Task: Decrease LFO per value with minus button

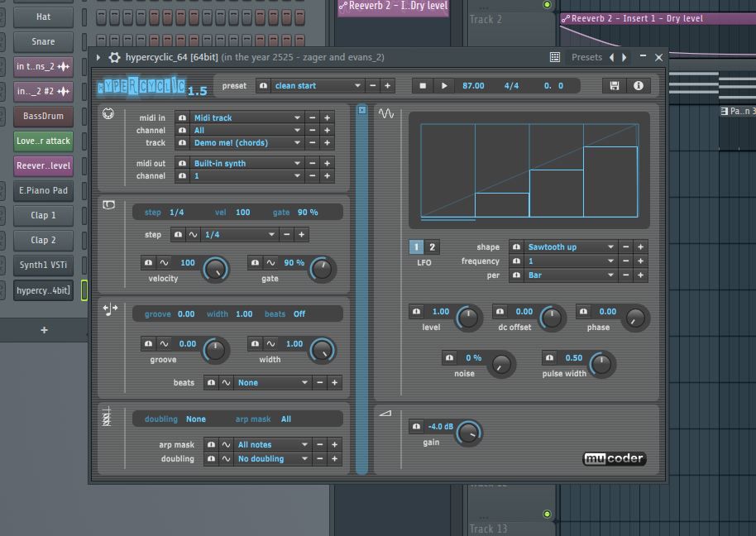Action: coord(626,275)
